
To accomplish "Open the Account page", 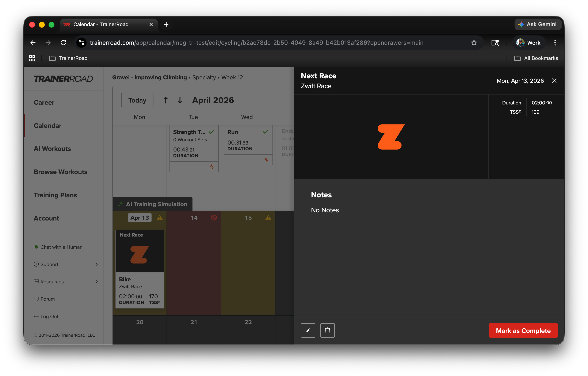I will (x=46, y=218).
